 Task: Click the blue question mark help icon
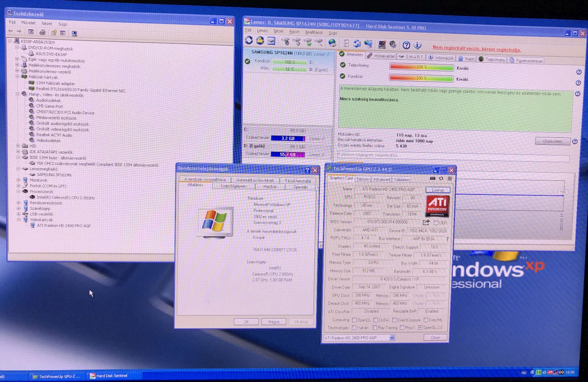[406, 45]
